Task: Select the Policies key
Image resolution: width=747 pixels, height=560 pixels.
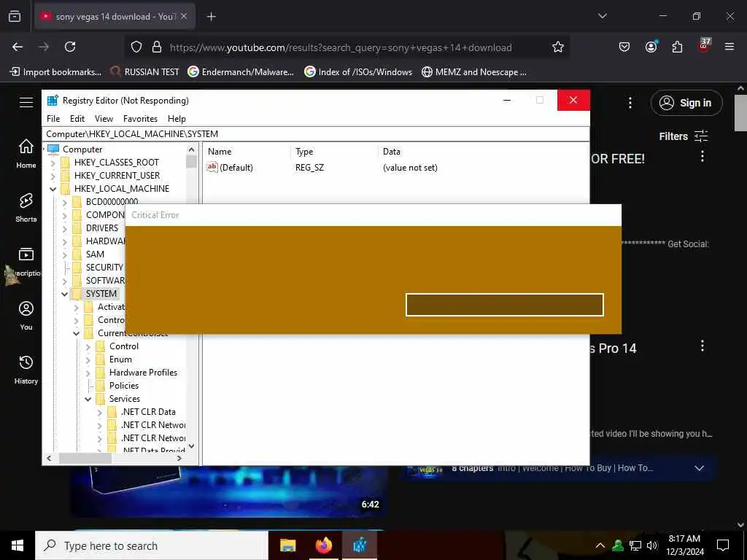Action: click(x=124, y=385)
